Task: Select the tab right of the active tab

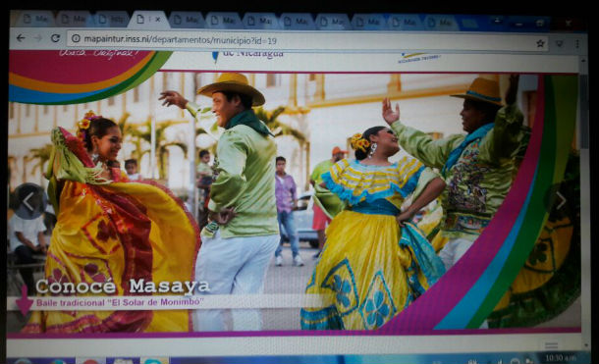Action: coord(187,20)
